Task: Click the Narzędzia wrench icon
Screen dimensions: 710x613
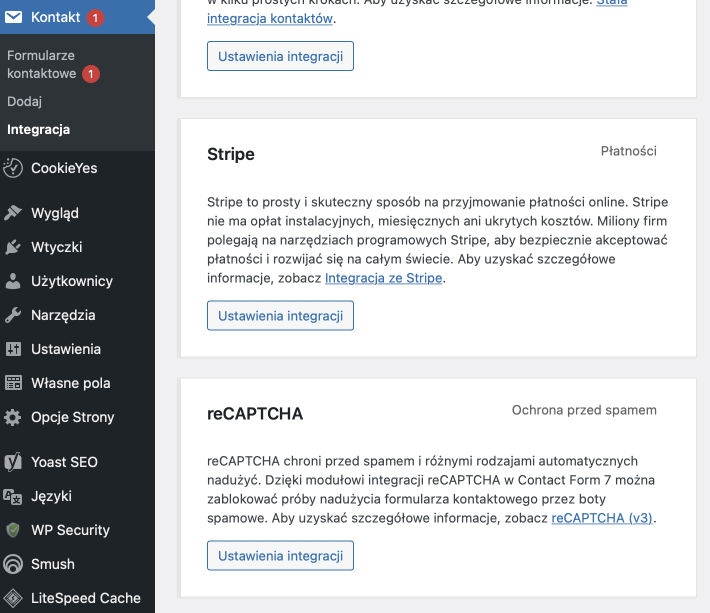Action: (x=13, y=315)
